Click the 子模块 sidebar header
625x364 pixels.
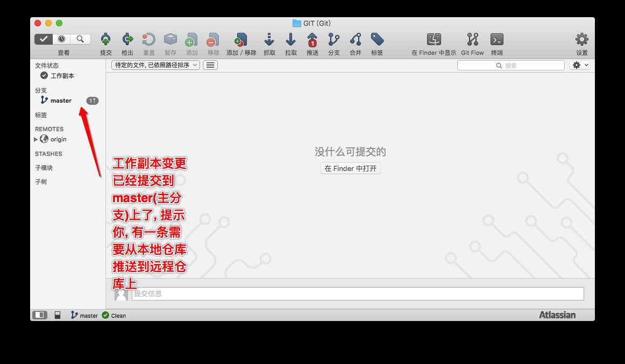tap(44, 168)
